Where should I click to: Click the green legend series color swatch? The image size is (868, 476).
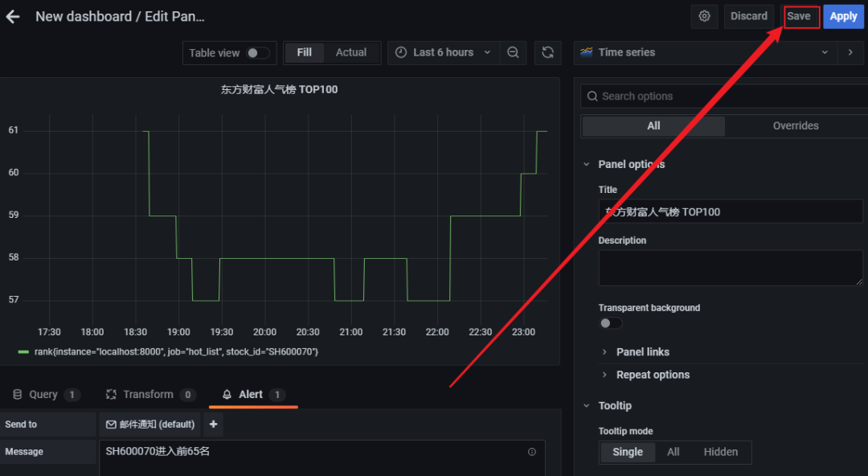pos(23,352)
